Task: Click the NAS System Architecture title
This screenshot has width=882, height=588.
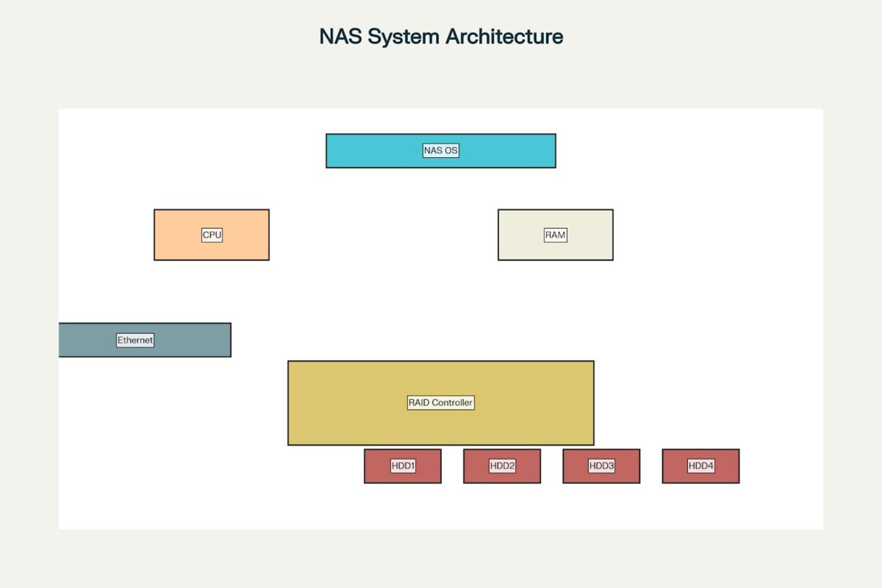Action: click(441, 36)
